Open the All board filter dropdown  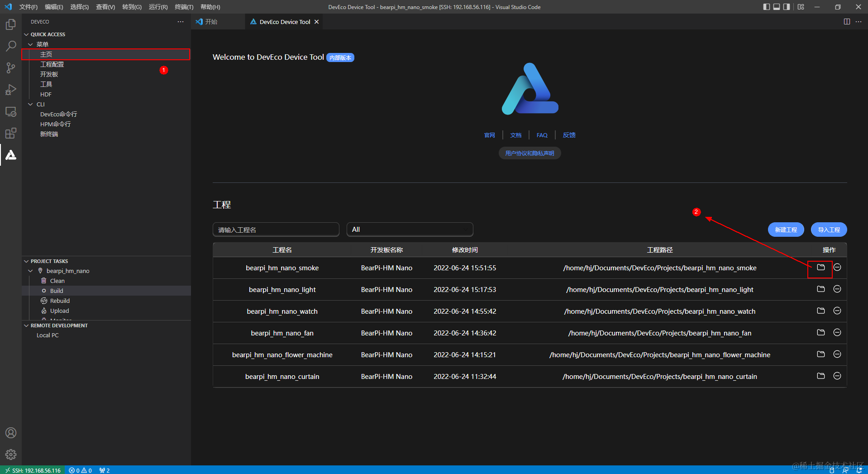pyautogui.click(x=410, y=230)
